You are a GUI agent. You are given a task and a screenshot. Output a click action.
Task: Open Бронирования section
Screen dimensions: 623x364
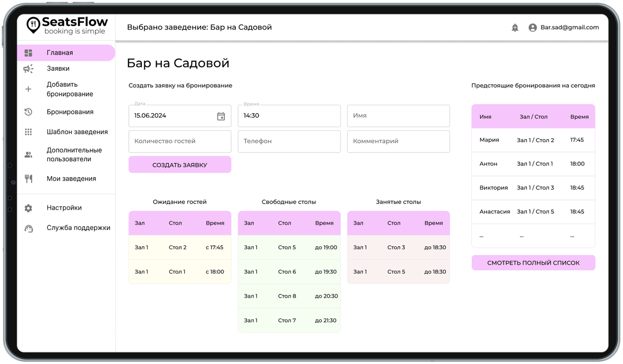70,112
